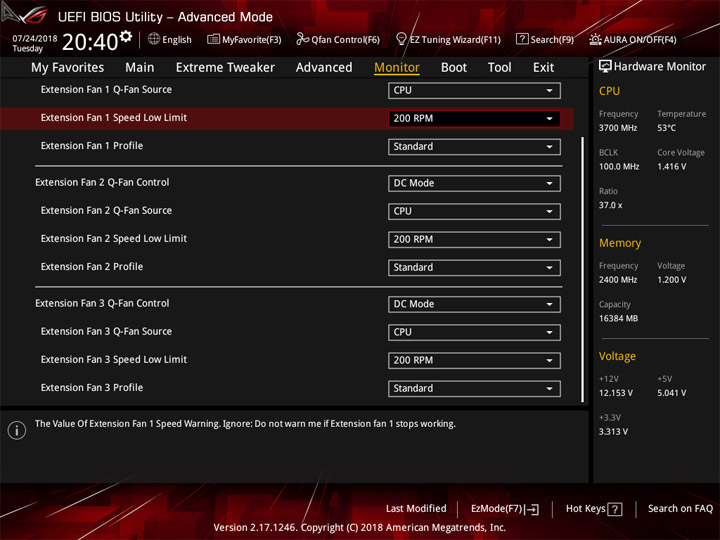Select Extension Fan 2 Q-Fan Control label
720x540 pixels.
click(x=102, y=182)
